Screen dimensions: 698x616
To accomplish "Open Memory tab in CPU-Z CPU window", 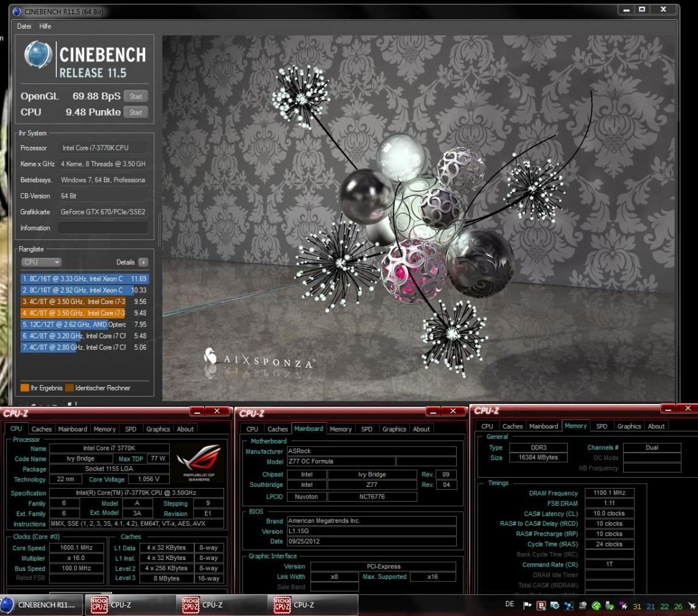I will 105,429.
